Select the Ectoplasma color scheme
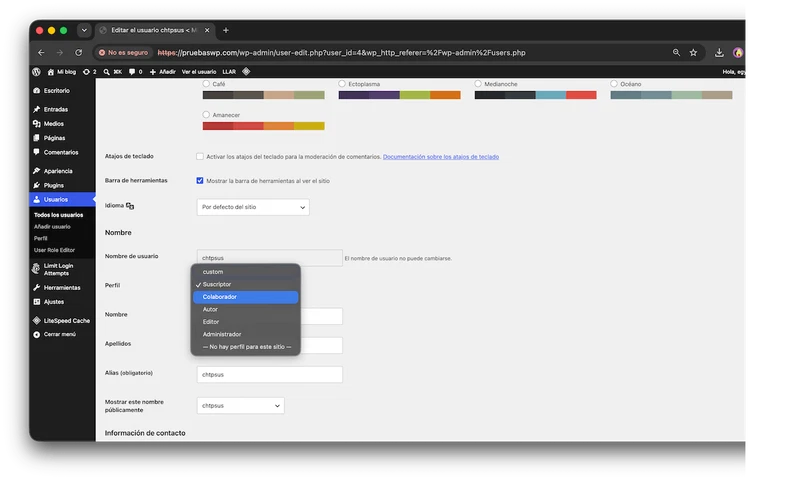The height and width of the screenshot is (480, 798). click(342, 83)
